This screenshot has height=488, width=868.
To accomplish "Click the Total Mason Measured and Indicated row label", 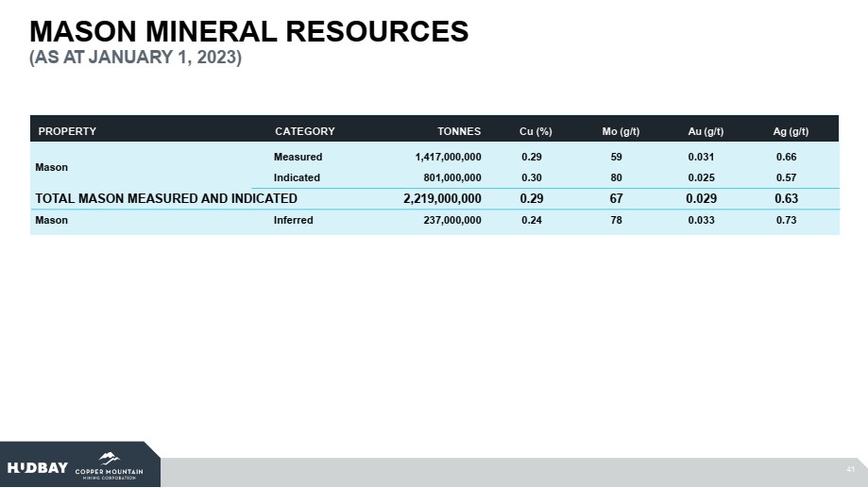I will coord(166,198).
